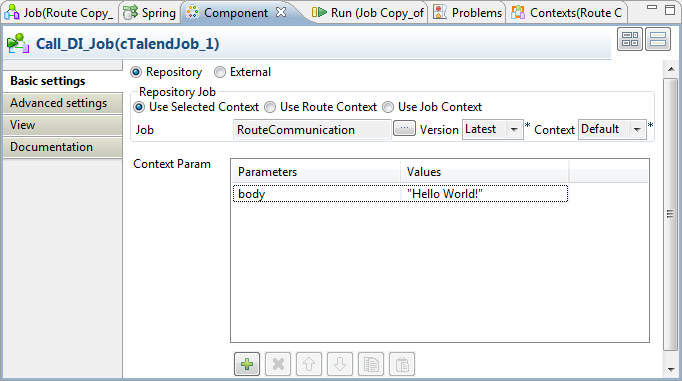Click the paste rows icon
Image resolution: width=682 pixels, height=381 pixels.
click(402, 364)
